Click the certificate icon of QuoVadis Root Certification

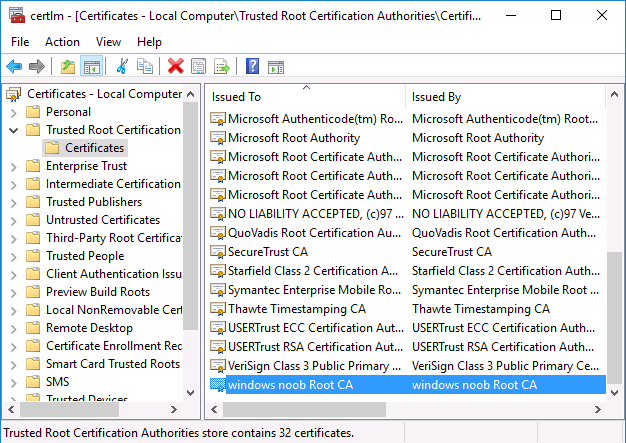pos(218,233)
